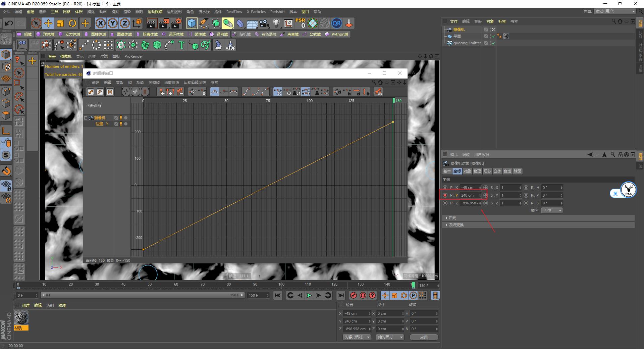Toggle the green enable checkmark on 平面
The image size is (644, 349).
click(x=493, y=36)
